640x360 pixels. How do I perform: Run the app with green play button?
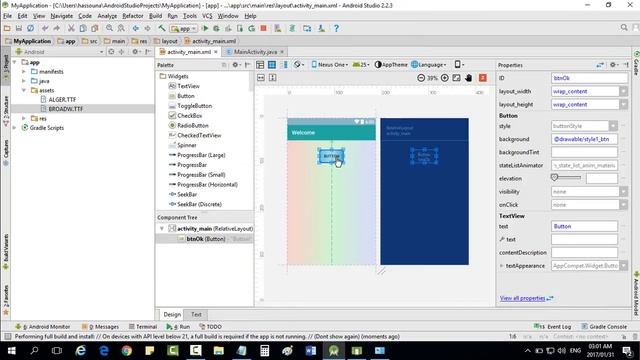point(205,28)
